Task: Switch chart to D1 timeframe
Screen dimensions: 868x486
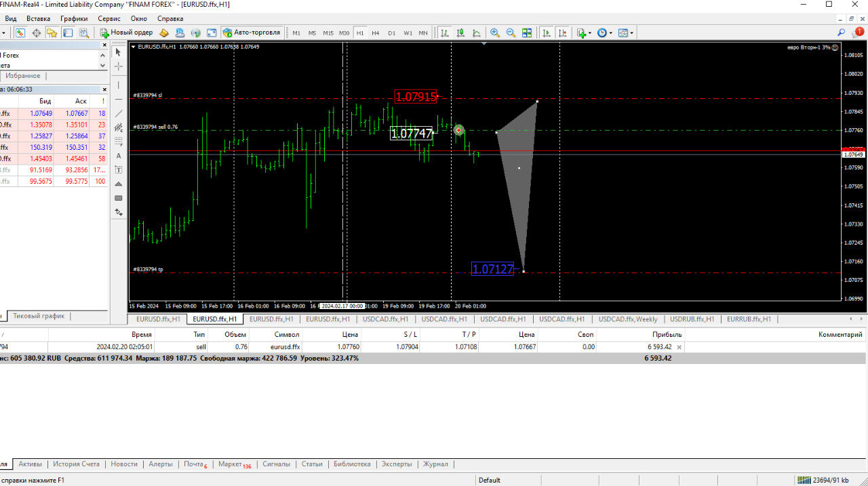Action: [x=391, y=33]
